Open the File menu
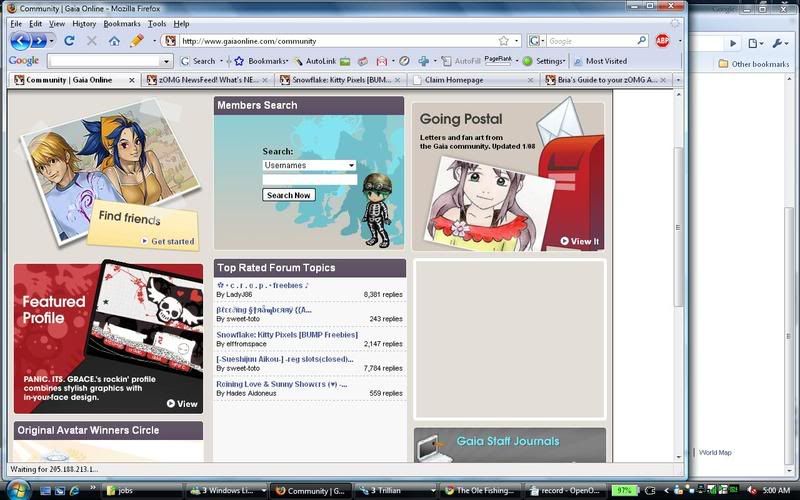Screen dimensions: 800x500 coord(16,23)
